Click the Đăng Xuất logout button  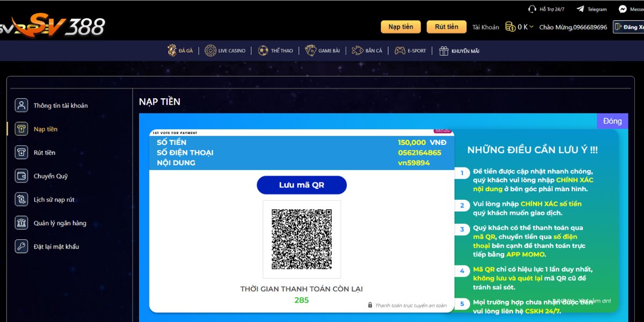pyautogui.click(x=628, y=27)
